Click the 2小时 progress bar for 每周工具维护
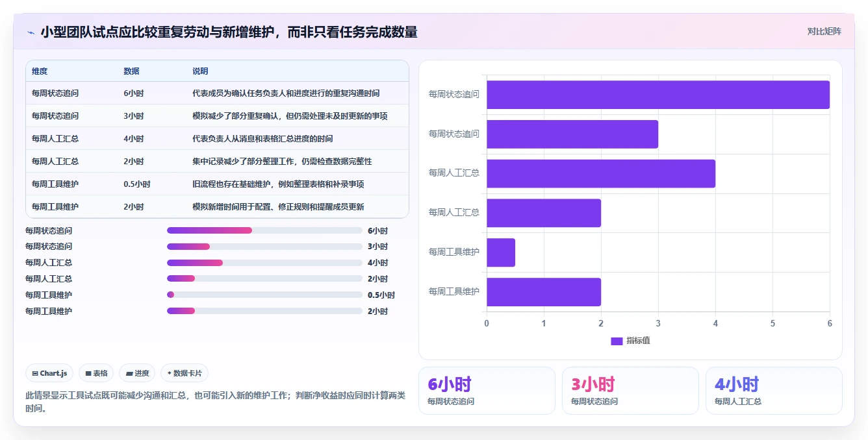Viewport: 868px width, 440px height. coord(264,311)
